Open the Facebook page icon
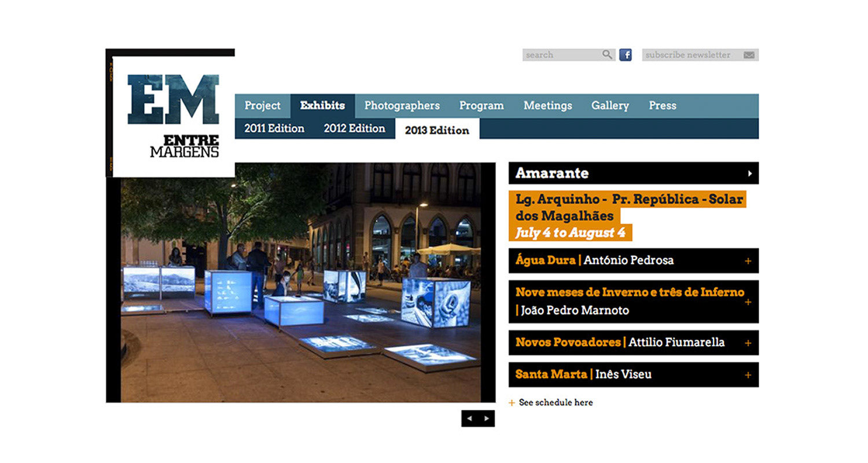The image size is (868, 463). [626, 55]
